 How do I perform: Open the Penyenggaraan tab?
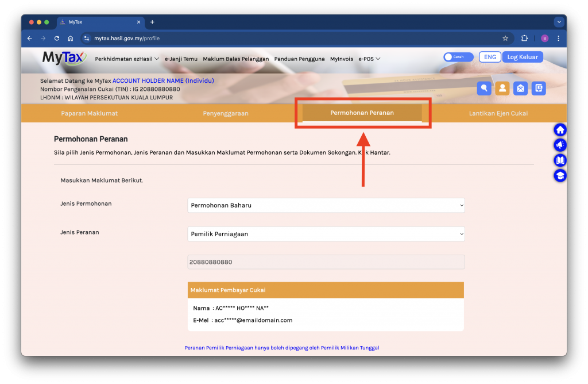point(226,113)
